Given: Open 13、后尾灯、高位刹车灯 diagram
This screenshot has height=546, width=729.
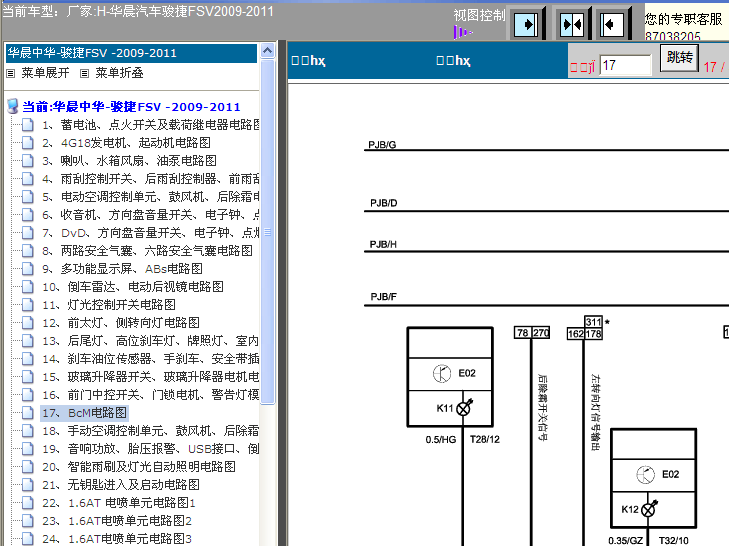Looking at the screenshot, I should pos(151,341).
